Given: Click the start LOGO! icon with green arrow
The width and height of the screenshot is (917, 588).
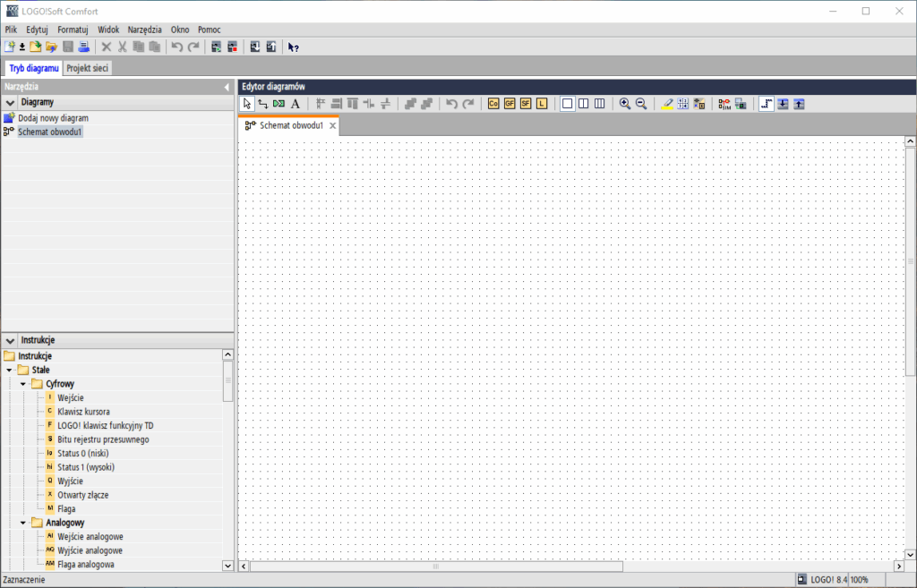Looking at the screenshot, I should click(x=217, y=47).
